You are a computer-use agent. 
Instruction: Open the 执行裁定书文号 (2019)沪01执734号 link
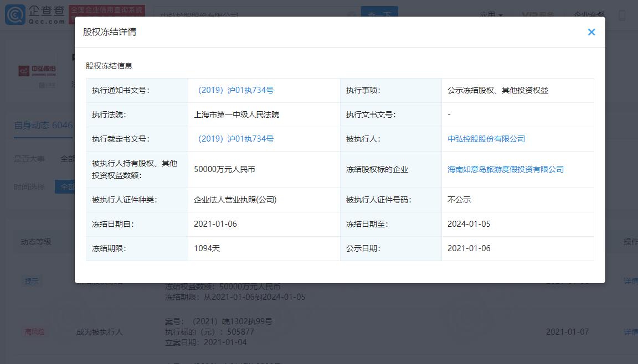tap(235, 139)
